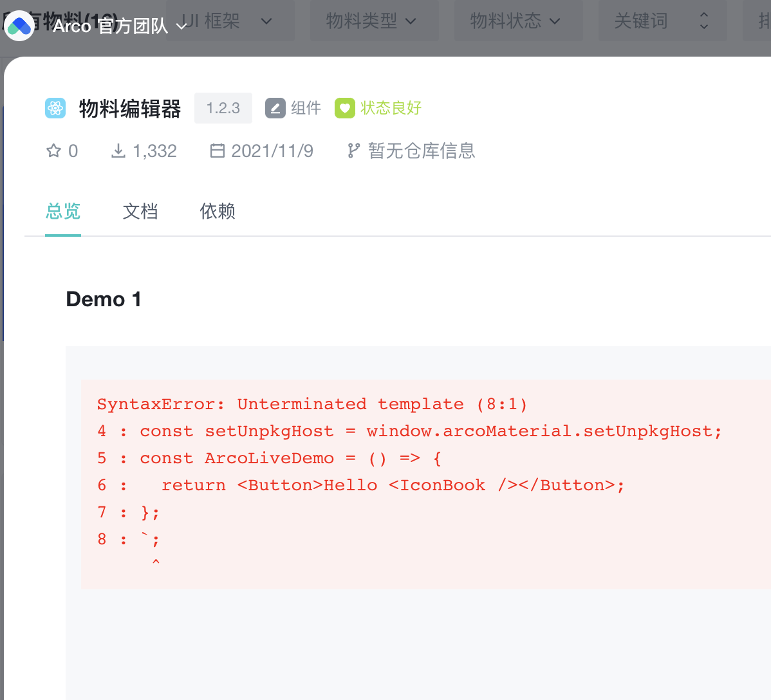
Task: Click the star count 0
Action: 73,151
